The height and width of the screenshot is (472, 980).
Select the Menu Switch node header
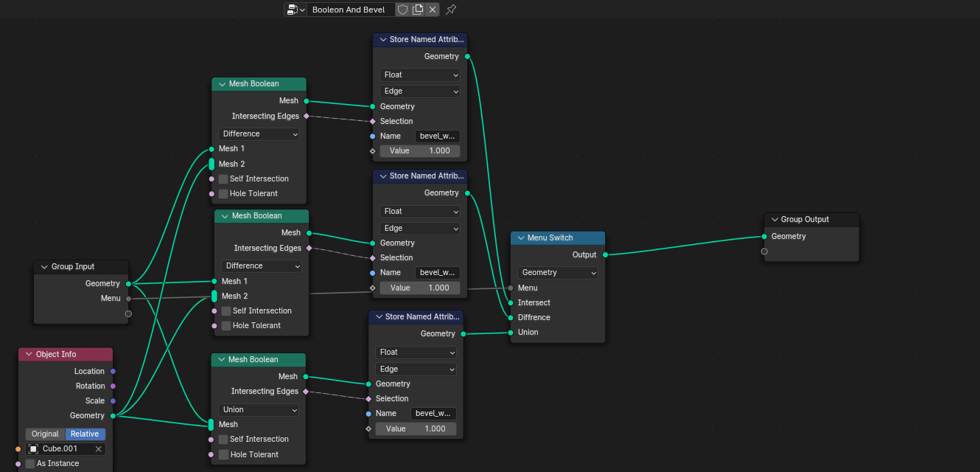point(558,237)
